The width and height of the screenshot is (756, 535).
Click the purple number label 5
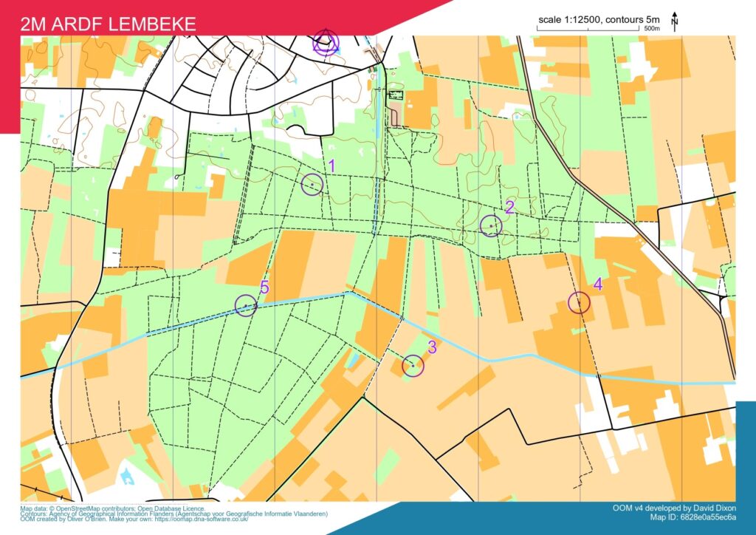pos(265,287)
